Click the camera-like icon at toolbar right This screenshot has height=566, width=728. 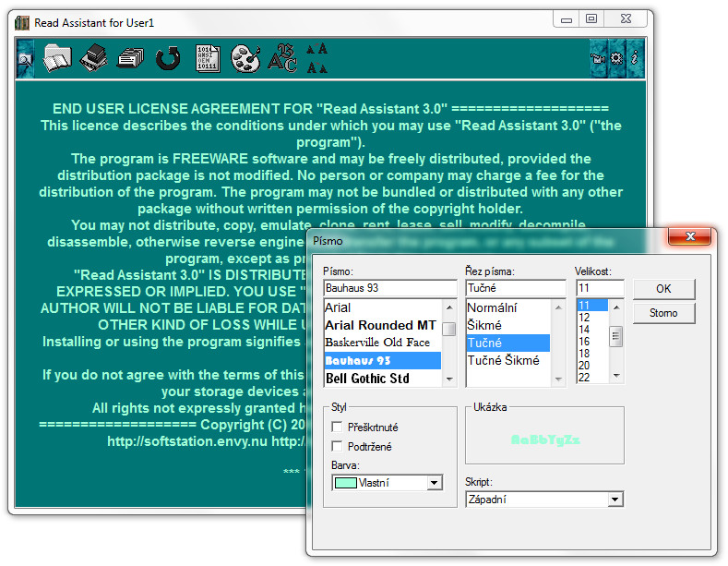click(x=599, y=58)
